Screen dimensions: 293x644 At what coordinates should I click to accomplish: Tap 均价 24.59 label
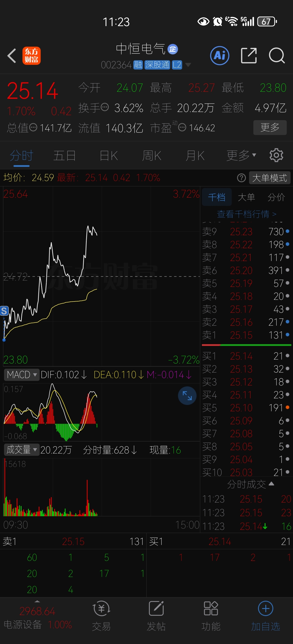(x=29, y=178)
